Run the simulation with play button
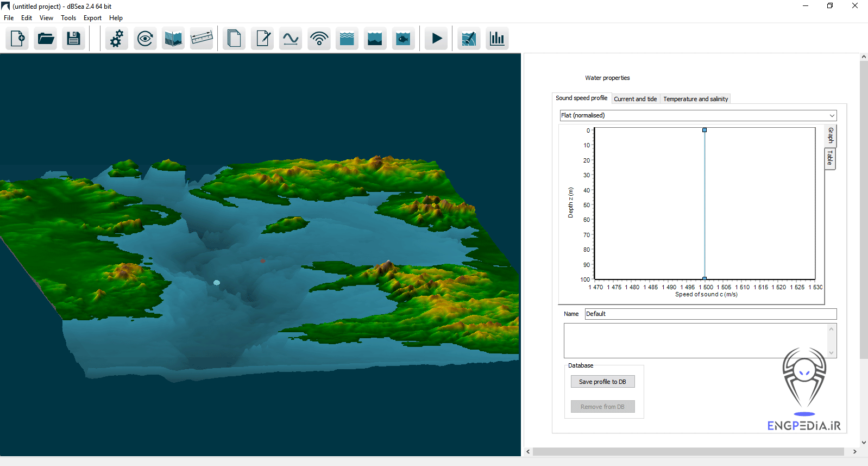This screenshot has width=868, height=466. coord(436,39)
